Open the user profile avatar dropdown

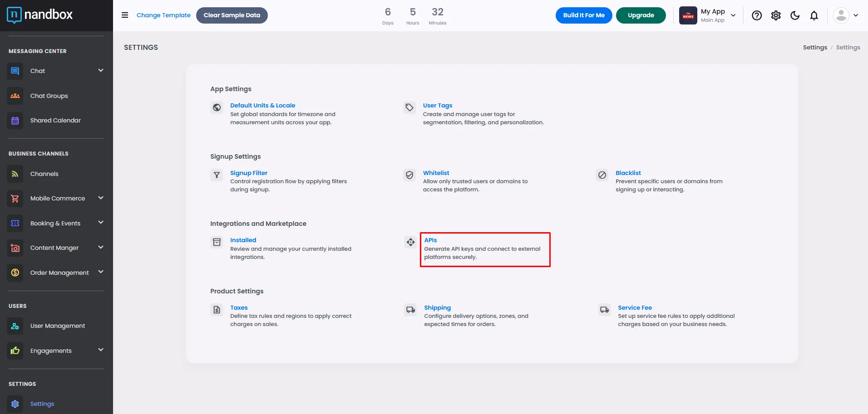coord(846,15)
